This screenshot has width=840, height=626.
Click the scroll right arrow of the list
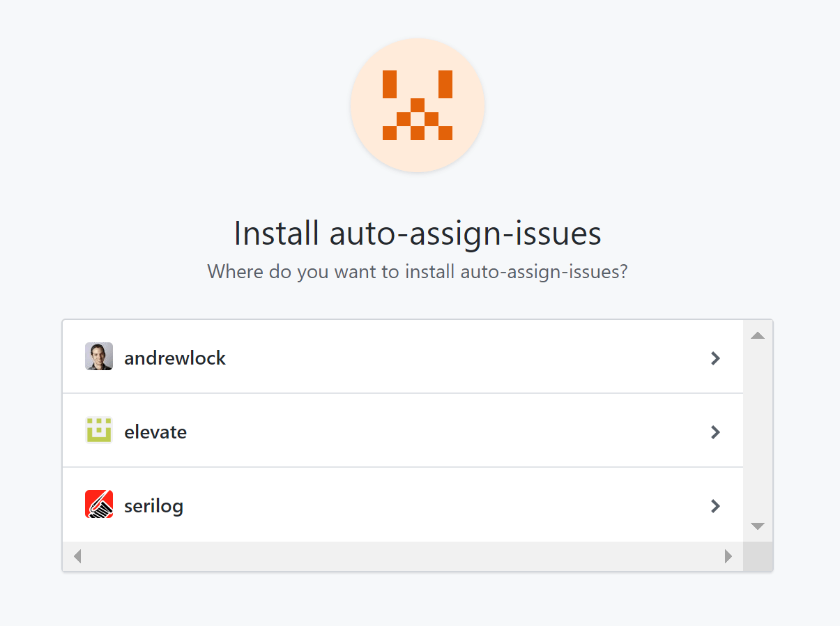(728, 556)
